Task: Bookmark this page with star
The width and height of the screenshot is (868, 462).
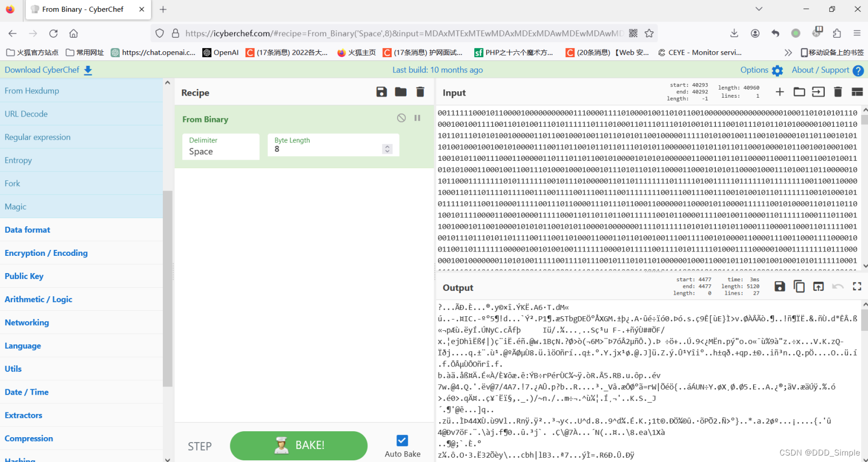Action: coord(649,33)
